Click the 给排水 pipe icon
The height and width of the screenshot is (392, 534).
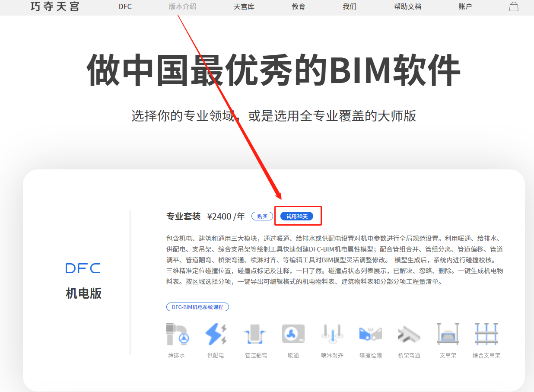tap(176, 334)
